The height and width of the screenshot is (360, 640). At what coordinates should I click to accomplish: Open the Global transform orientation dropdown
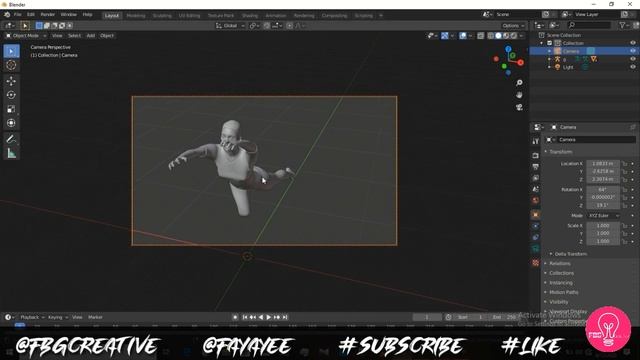pyautogui.click(x=230, y=26)
